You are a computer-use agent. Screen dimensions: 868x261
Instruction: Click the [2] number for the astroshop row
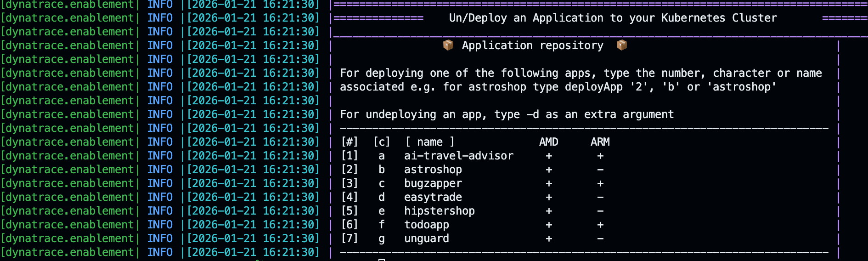point(349,170)
